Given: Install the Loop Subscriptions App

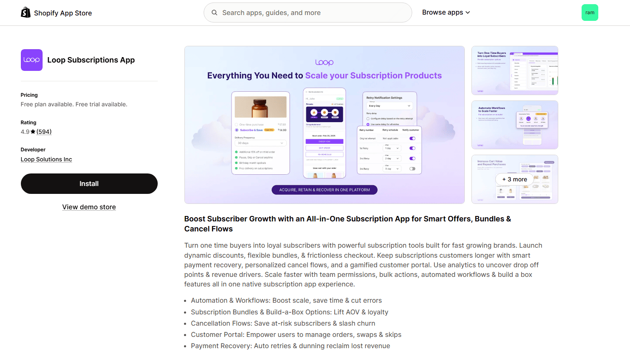Looking at the screenshot, I should click(x=89, y=184).
